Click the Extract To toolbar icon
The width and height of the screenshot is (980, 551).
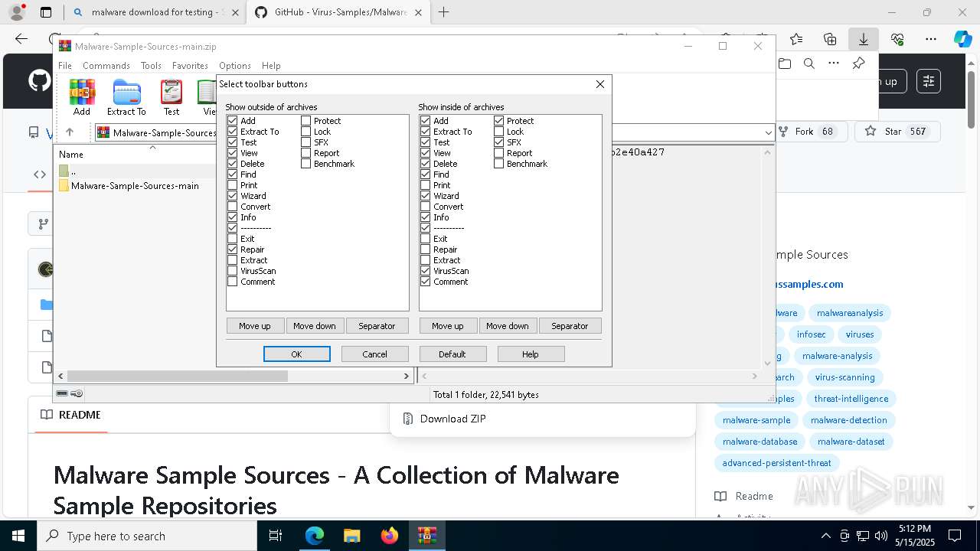tap(126, 97)
